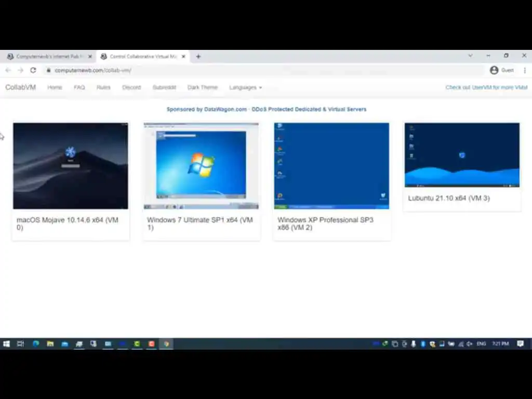Click the ENG language indicator

[481, 344]
